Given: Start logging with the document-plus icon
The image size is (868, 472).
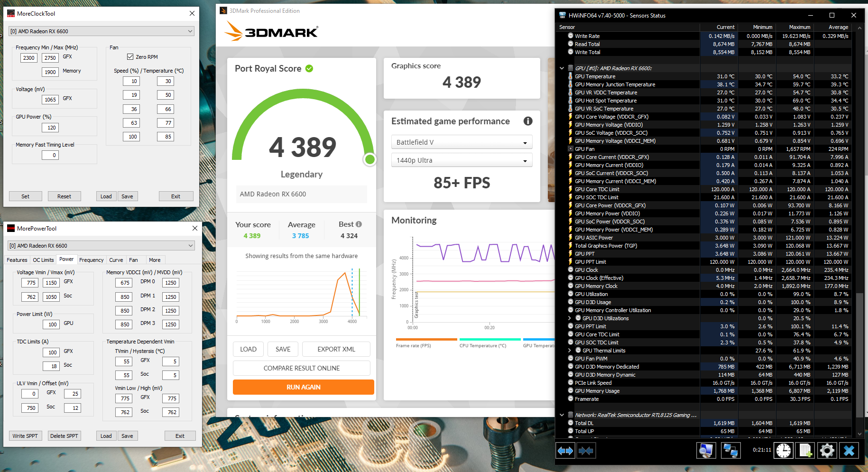Looking at the screenshot, I should pyautogui.click(x=805, y=451).
